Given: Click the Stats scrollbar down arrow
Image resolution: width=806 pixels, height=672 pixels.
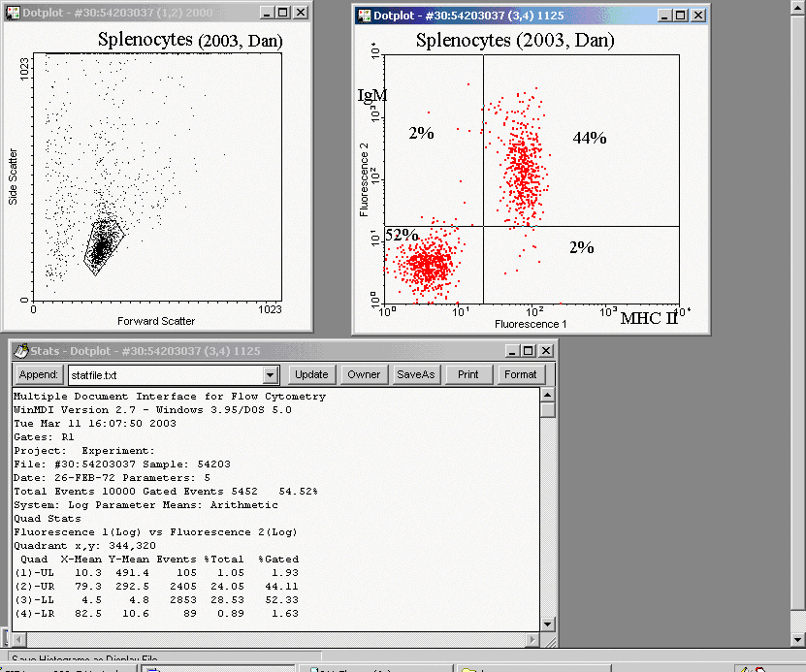Looking at the screenshot, I should (x=548, y=624).
